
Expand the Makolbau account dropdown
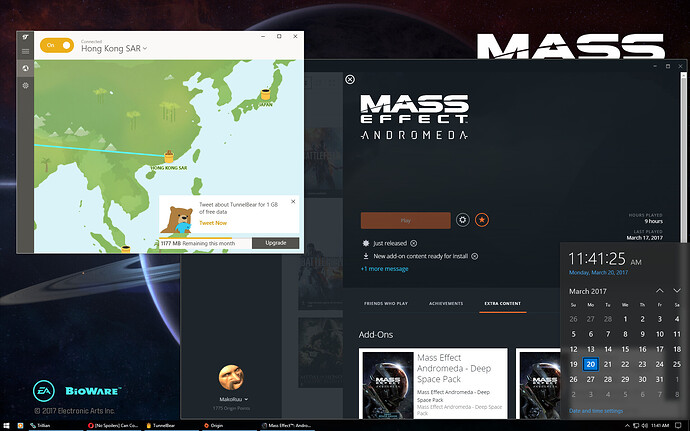pos(246,399)
